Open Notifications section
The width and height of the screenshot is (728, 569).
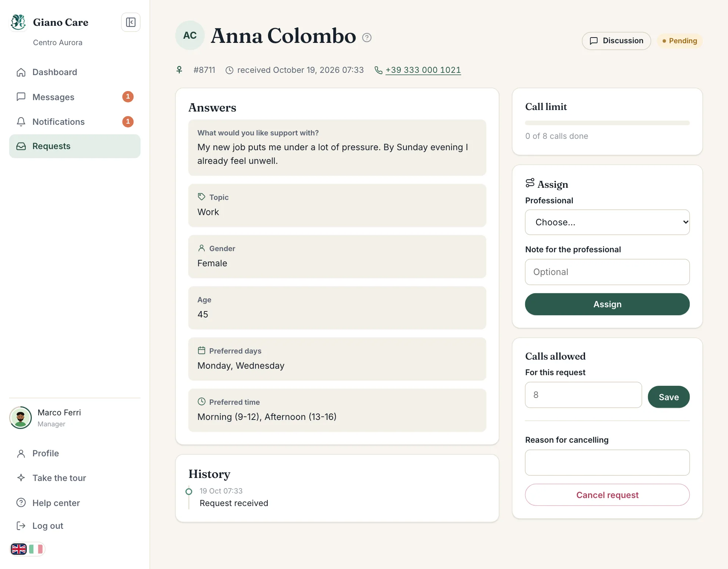coord(75,122)
